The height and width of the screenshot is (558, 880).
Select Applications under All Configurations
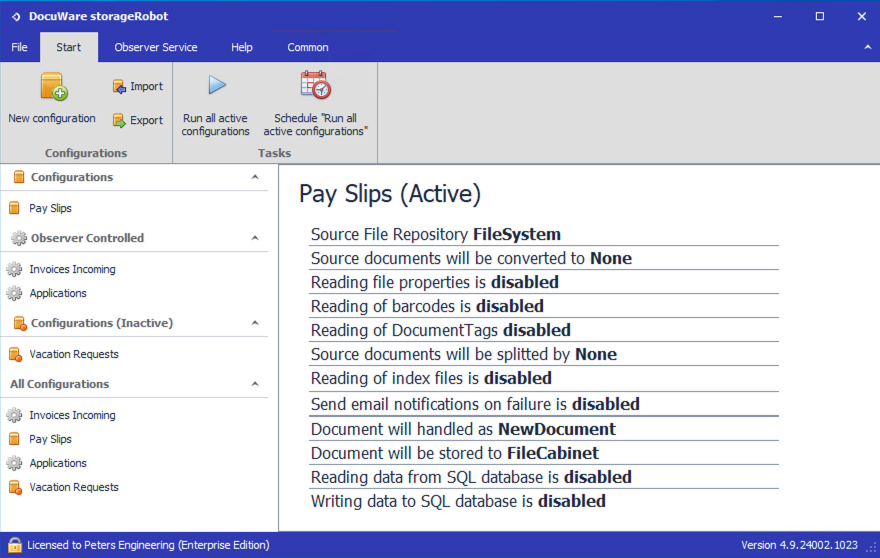(58, 463)
